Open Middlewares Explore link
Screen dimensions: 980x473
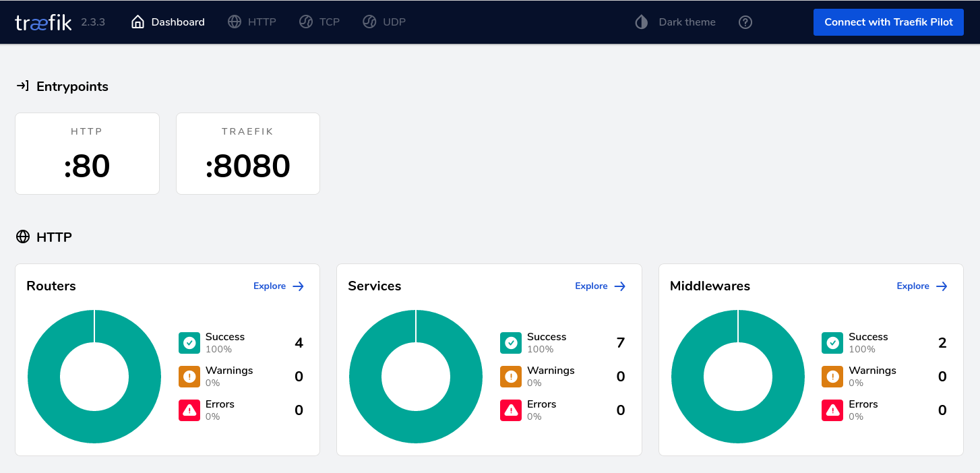point(922,286)
